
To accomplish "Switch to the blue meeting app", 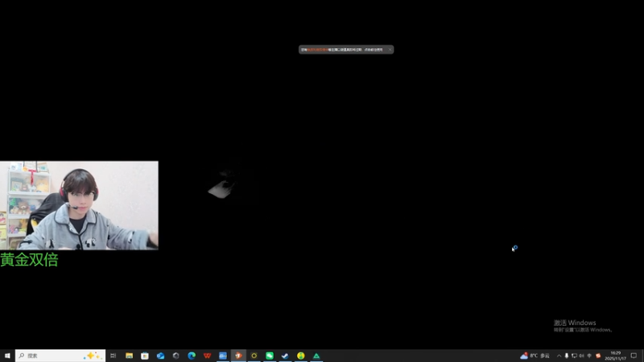I will [x=223, y=356].
